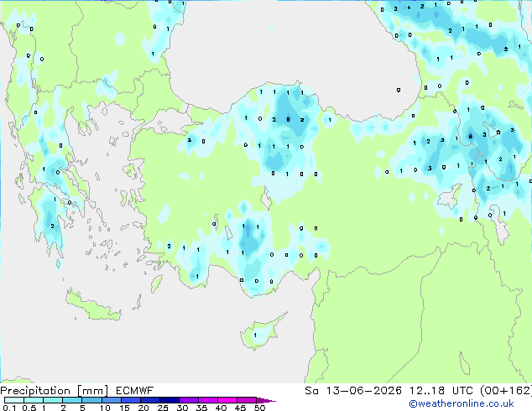This screenshot has width=532, height=411.
Task: Pick the 40–45 mm magenta legend swatch
Action: 227,400
